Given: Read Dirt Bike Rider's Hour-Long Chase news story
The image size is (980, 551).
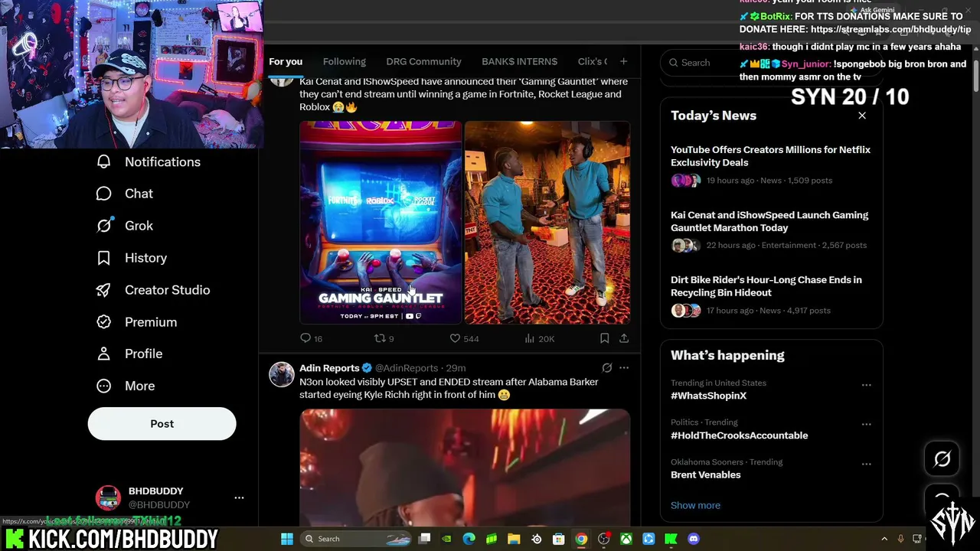Looking at the screenshot, I should tap(766, 286).
